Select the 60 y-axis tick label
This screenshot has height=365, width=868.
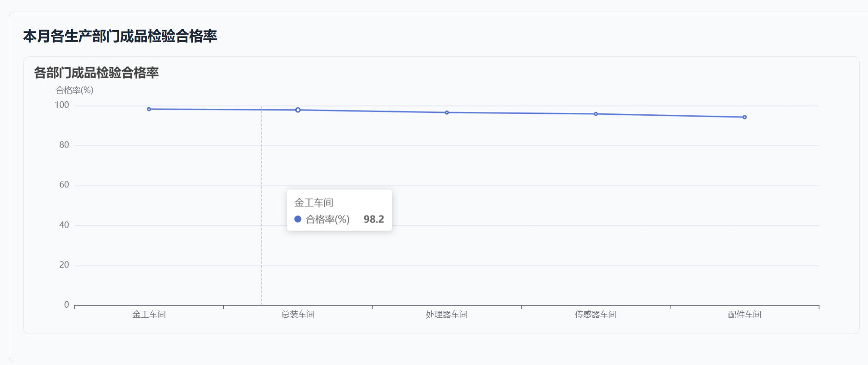64,185
